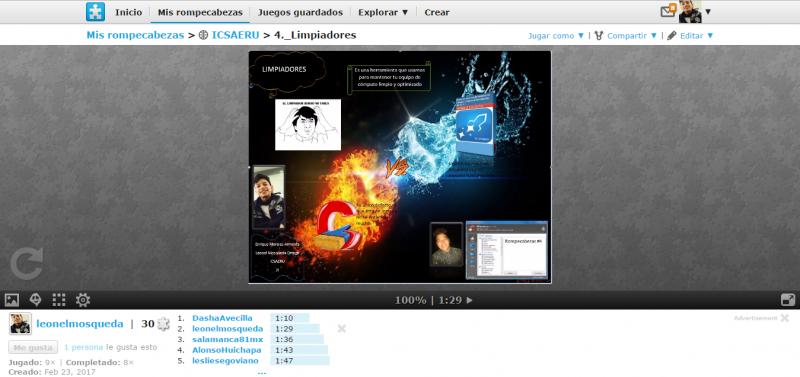The image size is (800, 377).
Task: Toggle the ghost image icon
Action: pyautogui.click(x=35, y=300)
